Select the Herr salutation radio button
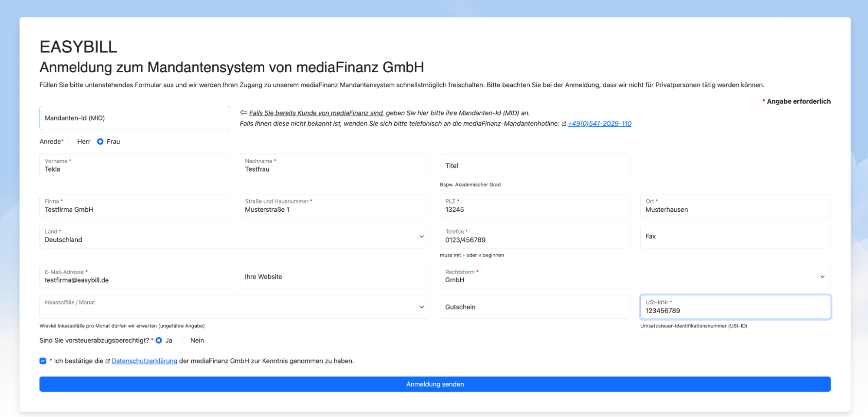Viewport: 868px width, 417px height. (x=71, y=142)
